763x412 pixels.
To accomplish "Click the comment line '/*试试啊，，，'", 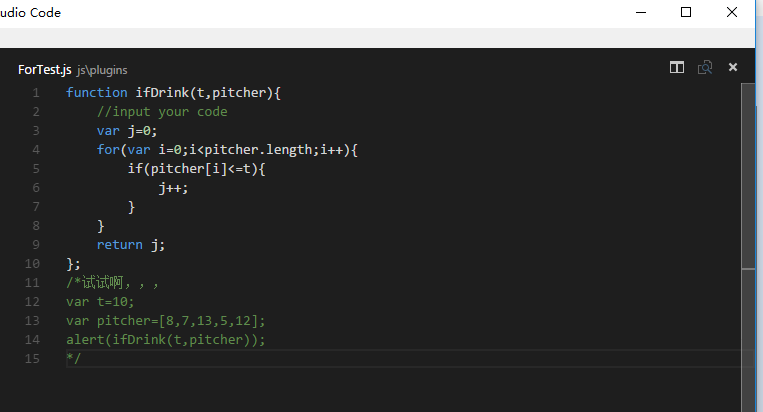I will (112, 283).
